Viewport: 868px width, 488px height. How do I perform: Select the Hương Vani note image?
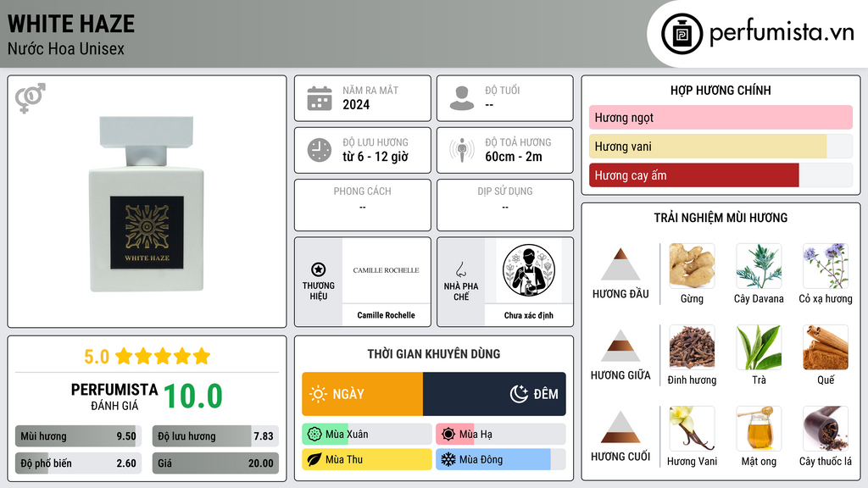[x=692, y=429]
